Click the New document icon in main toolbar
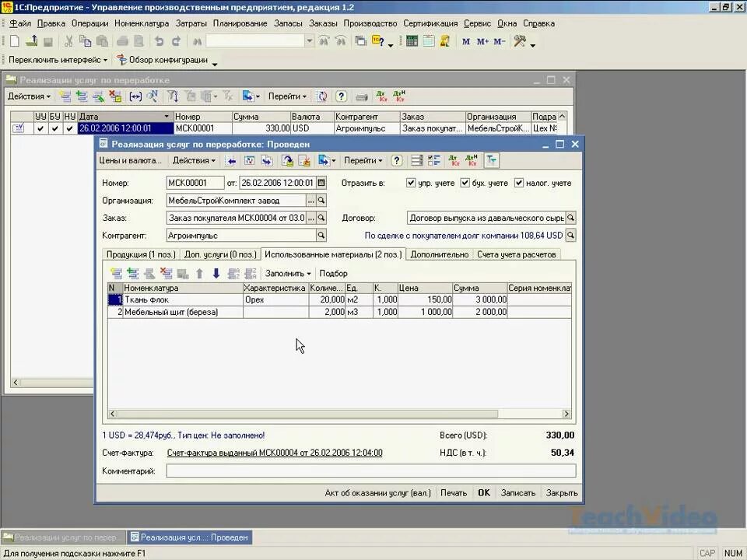747x560 pixels. coord(14,41)
